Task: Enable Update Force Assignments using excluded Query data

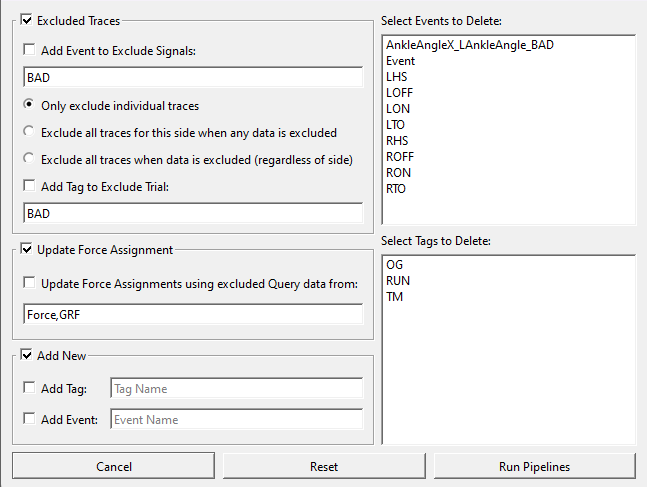Action: tap(29, 283)
